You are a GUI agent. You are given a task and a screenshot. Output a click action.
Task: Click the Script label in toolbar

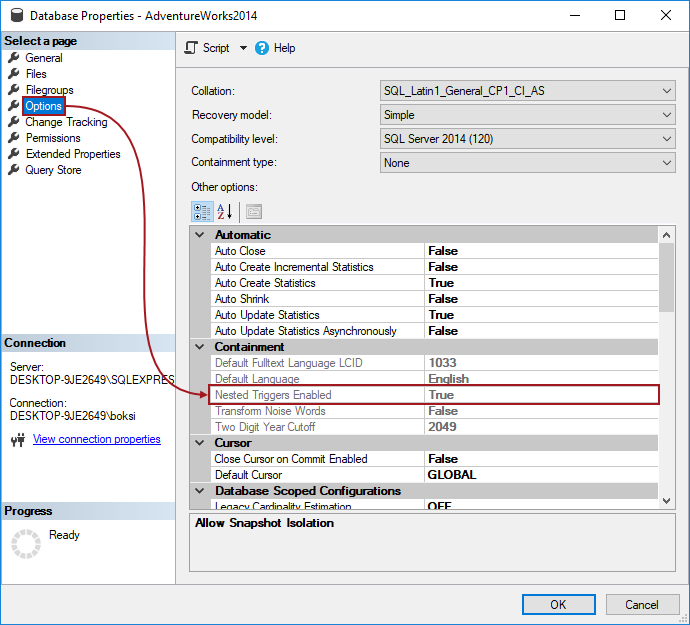[x=216, y=48]
